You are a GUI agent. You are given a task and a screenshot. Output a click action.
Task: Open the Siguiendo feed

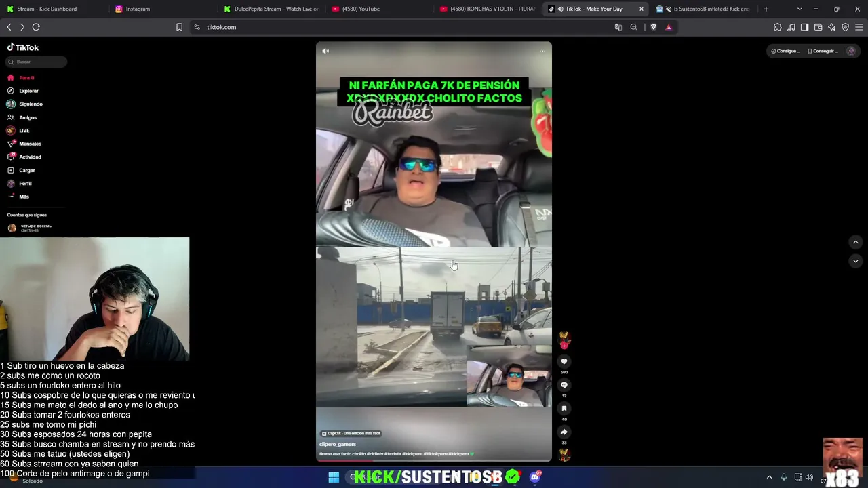point(24,104)
